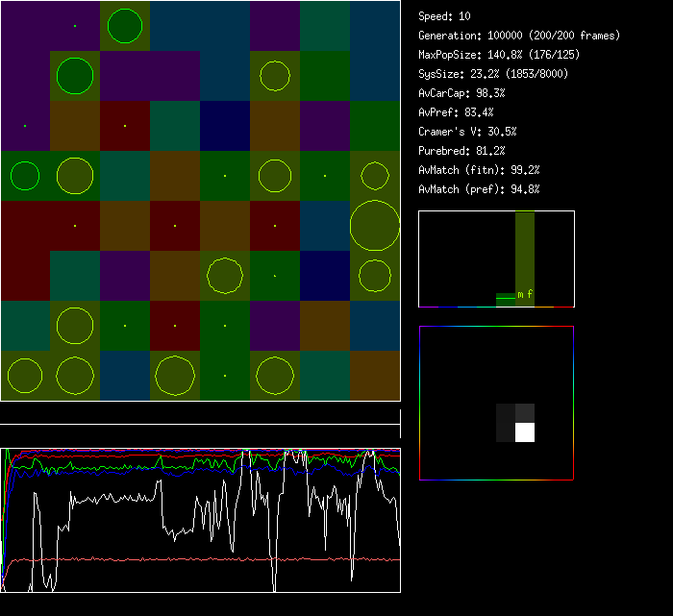Click the Speed: 10 readout
This screenshot has width=673, height=616.
[445, 16]
